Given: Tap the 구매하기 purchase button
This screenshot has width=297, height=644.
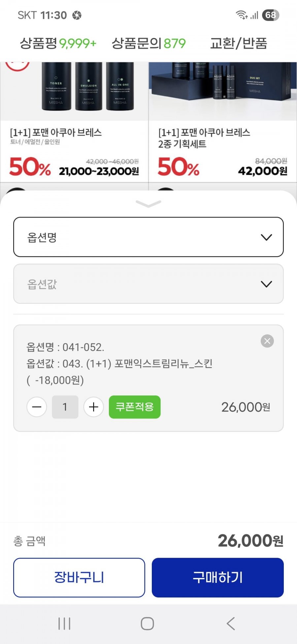Looking at the screenshot, I should point(218,578).
